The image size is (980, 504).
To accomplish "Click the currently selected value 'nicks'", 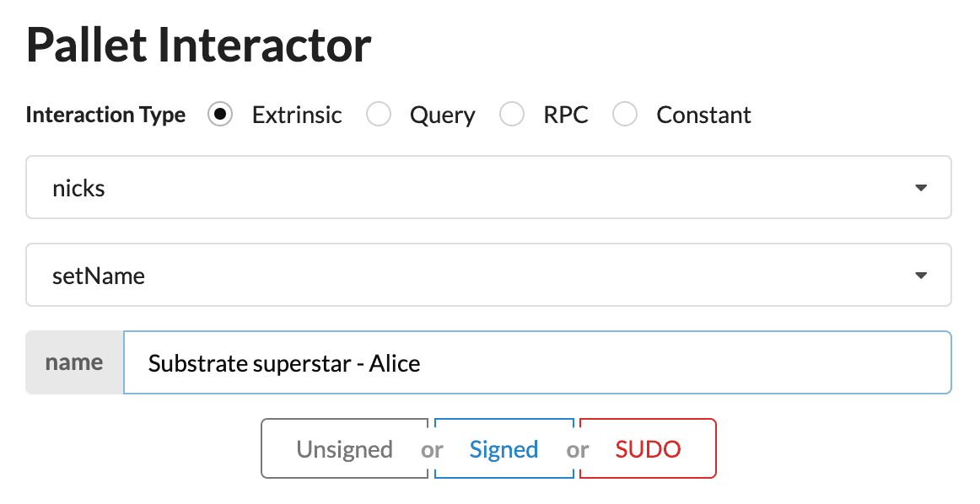I will coord(78,187).
